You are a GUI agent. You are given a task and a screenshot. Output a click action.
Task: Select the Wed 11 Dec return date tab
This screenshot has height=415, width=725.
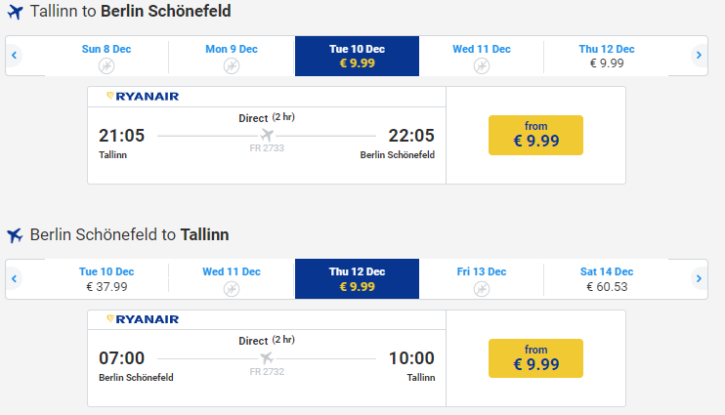[x=232, y=279]
